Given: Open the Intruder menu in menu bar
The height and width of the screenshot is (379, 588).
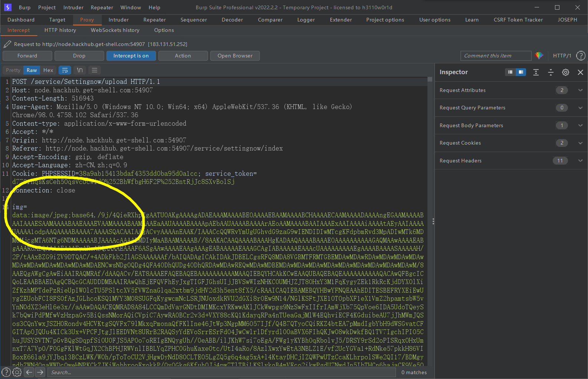Looking at the screenshot, I should point(73,7).
